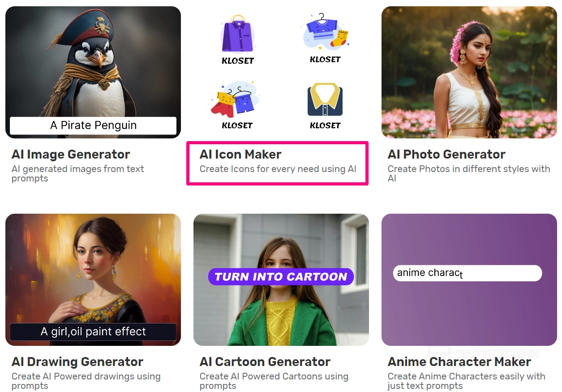Click 'Create Icons for every need using AI' text
This screenshot has height=392, width=562.
coord(278,169)
